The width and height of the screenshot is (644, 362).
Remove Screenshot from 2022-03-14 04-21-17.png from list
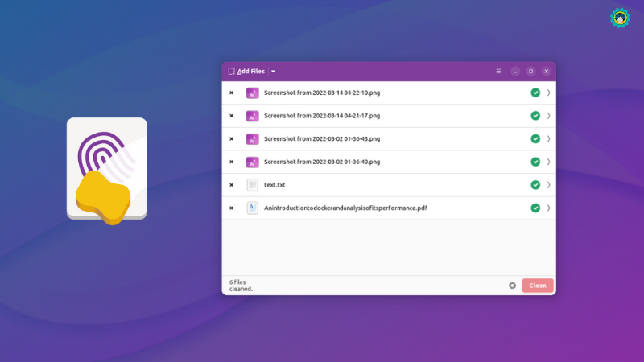[232, 116]
